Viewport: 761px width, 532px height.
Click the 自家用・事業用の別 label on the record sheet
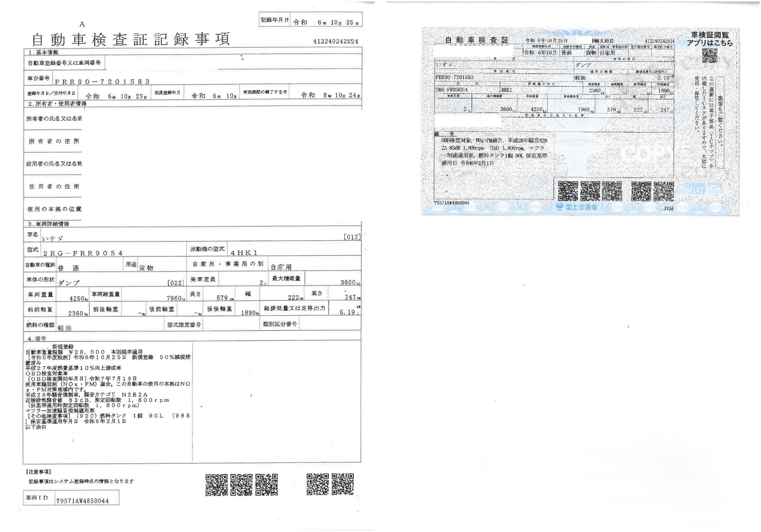point(228,264)
